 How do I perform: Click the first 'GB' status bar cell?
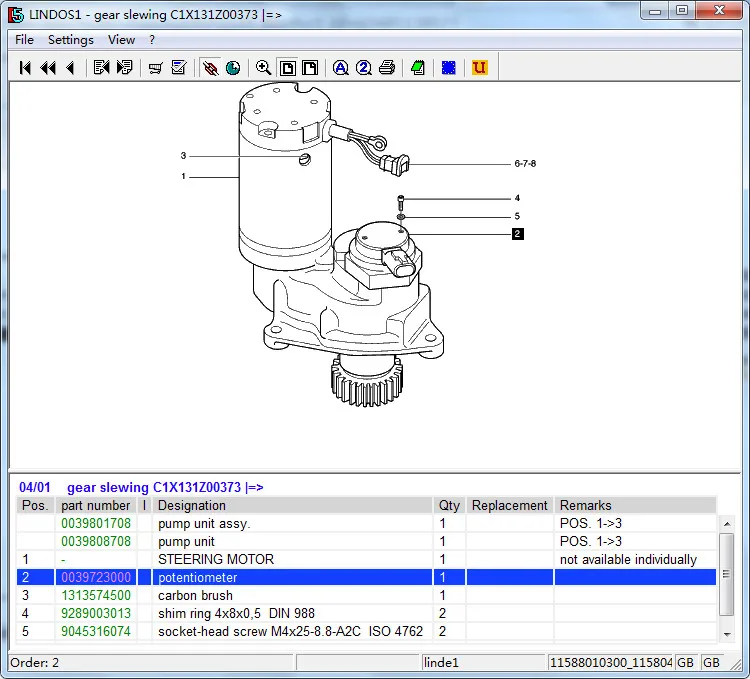point(685,663)
